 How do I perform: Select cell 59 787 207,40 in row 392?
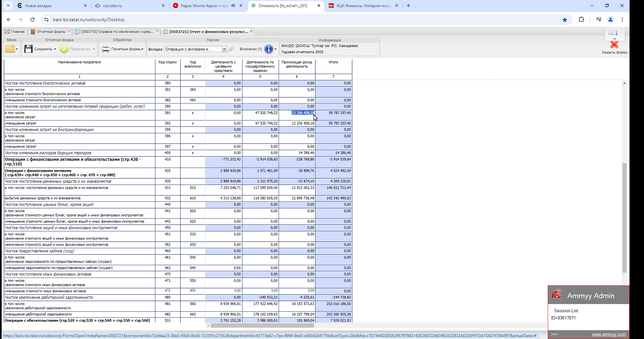click(x=333, y=123)
